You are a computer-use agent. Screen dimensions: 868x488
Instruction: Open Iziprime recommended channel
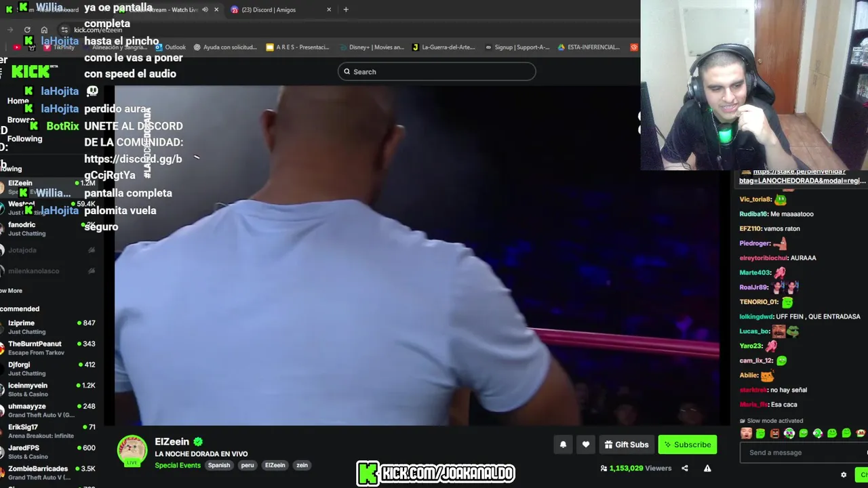point(47,327)
